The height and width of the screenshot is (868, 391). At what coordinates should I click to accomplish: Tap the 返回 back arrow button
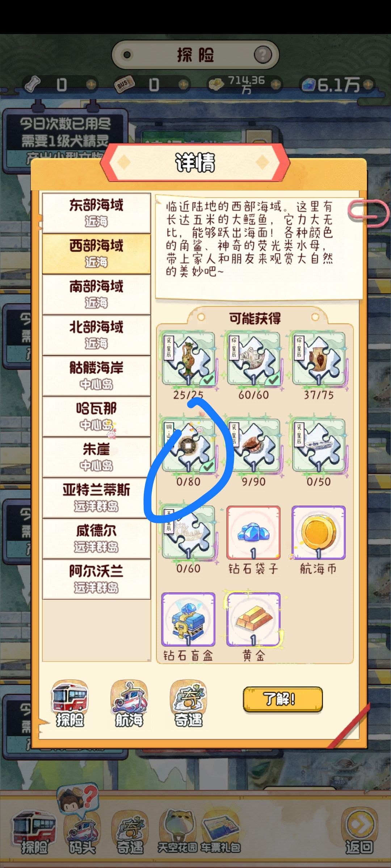tap(359, 832)
